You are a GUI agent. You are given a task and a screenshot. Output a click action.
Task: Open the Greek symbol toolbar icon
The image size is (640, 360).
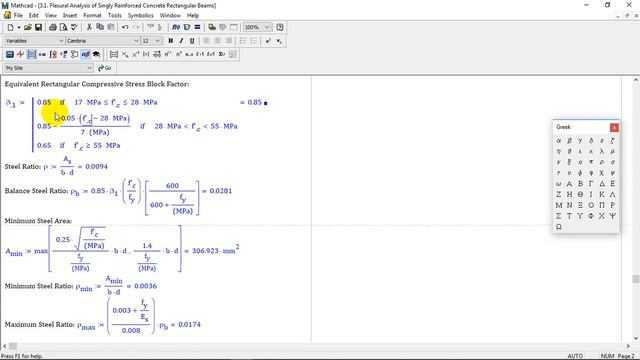pos(85,54)
